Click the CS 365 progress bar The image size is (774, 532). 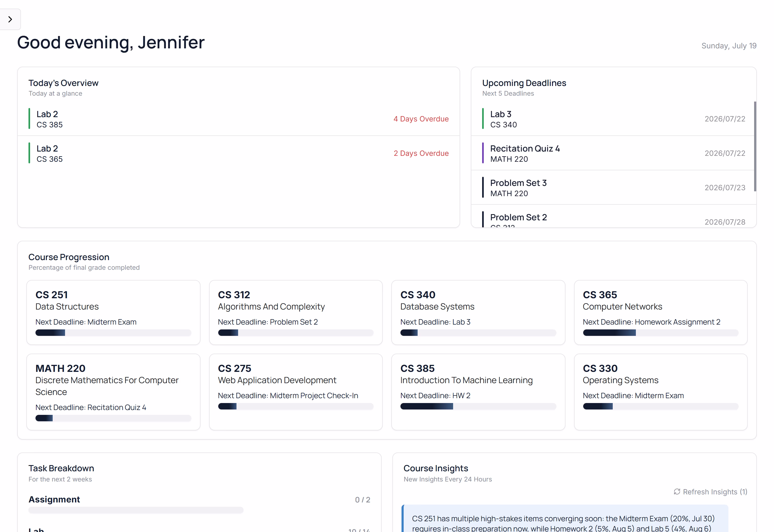click(661, 333)
